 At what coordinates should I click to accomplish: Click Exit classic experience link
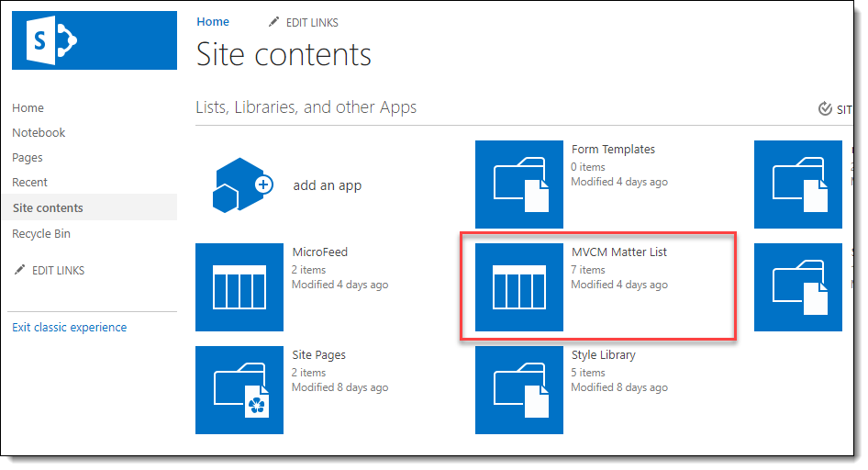pyautogui.click(x=69, y=327)
